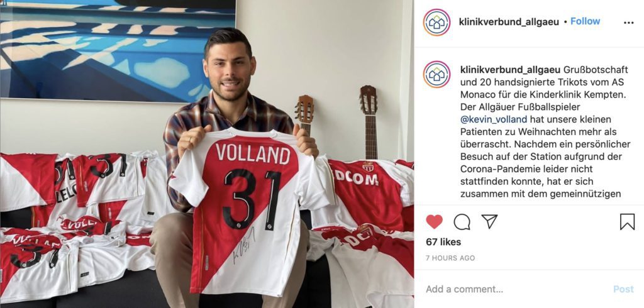Open comments via the speech bubble icon
This screenshot has width=644, height=308.
tap(462, 222)
